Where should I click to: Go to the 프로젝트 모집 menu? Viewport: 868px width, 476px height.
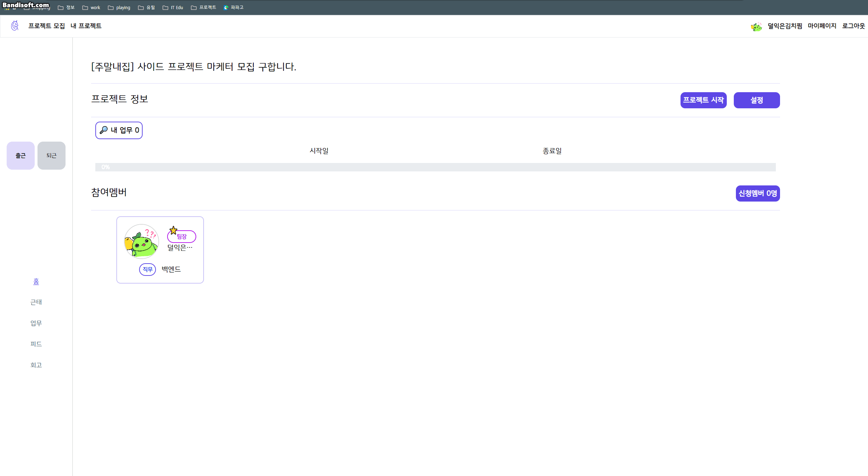[x=47, y=26]
